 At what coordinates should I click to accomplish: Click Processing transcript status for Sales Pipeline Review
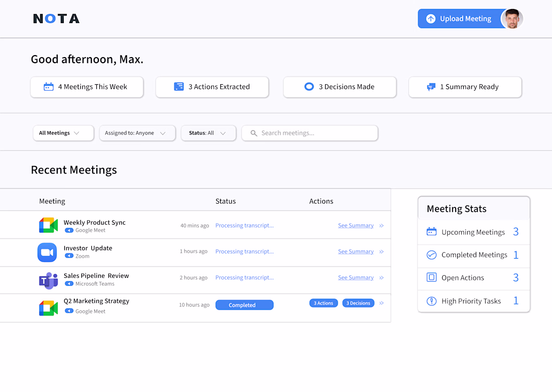[244, 277]
